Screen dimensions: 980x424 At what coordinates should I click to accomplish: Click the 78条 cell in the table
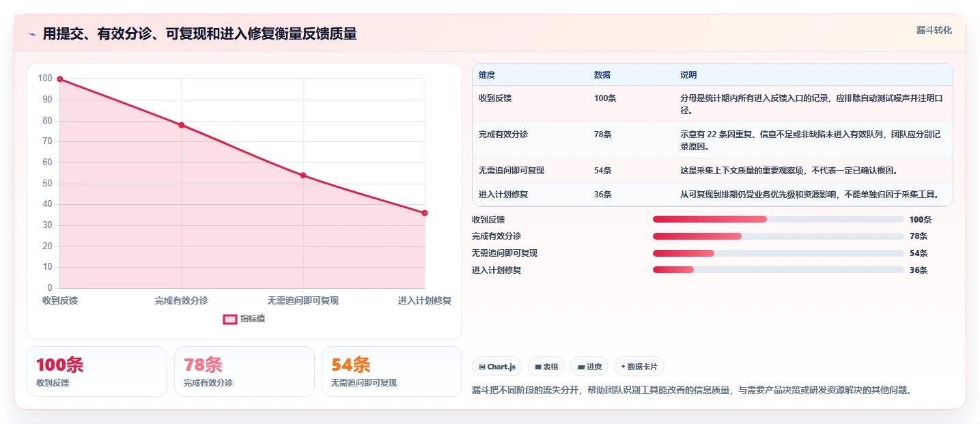[603, 135]
